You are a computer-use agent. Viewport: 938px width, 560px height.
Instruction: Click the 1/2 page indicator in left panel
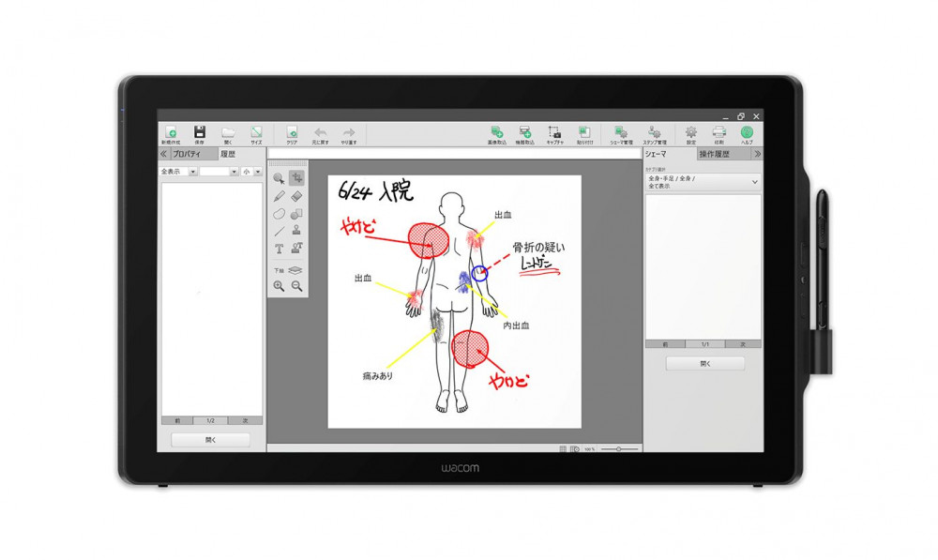[210, 421]
